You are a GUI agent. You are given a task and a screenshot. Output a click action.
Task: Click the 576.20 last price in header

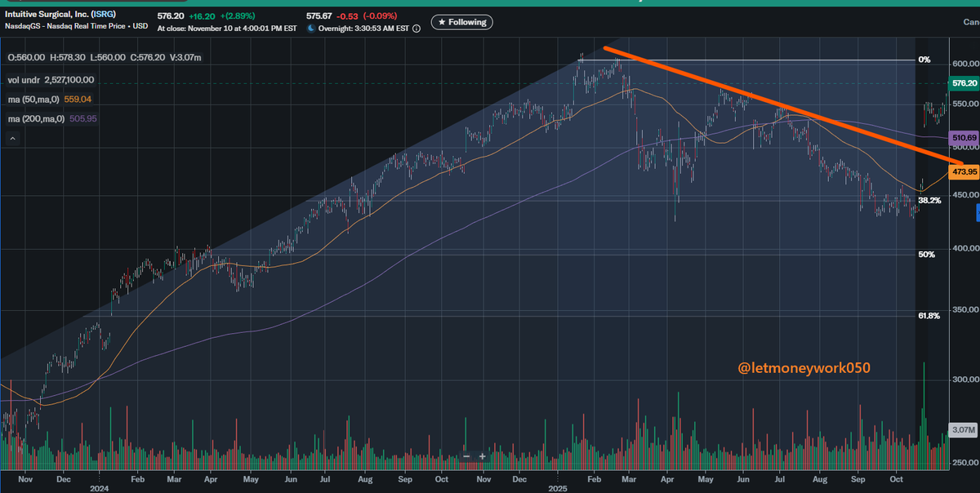coord(171,15)
